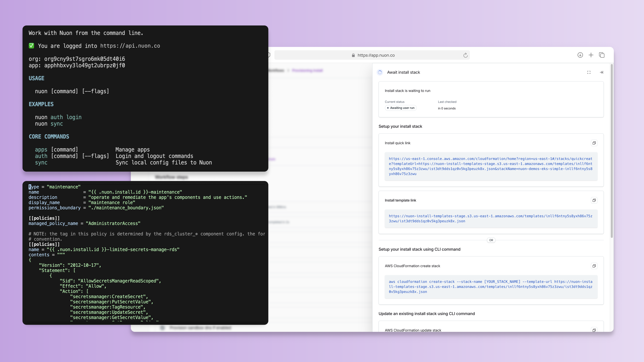Click "Version": "2012-10-17" line
Screen dimensions: 644x362
click(x=70, y=265)
